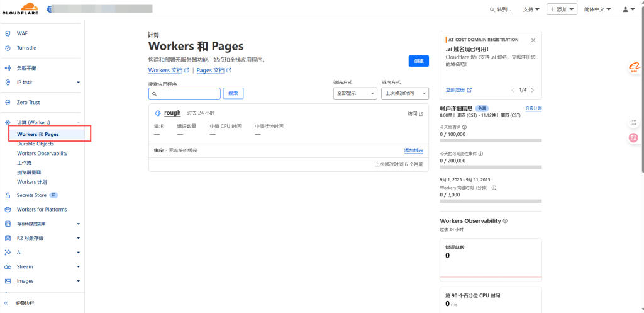Click the Cloudflare logo
The height and width of the screenshot is (313, 644).
coord(21,9)
